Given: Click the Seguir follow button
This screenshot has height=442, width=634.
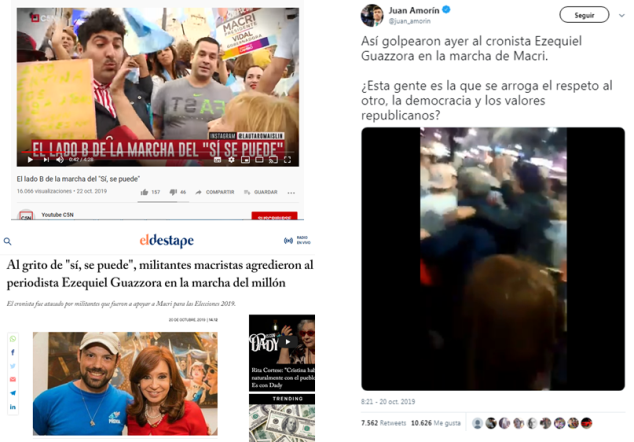Looking at the screenshot, I should (584, 15).
